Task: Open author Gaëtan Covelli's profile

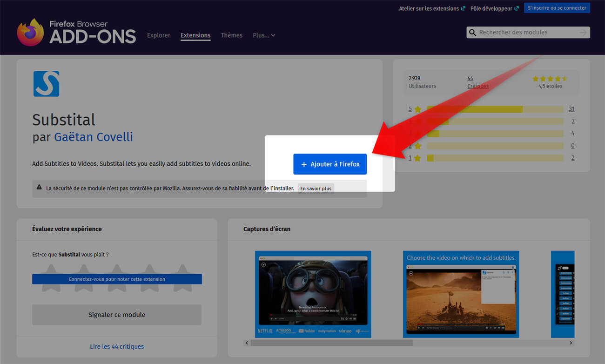Action: 94,137
